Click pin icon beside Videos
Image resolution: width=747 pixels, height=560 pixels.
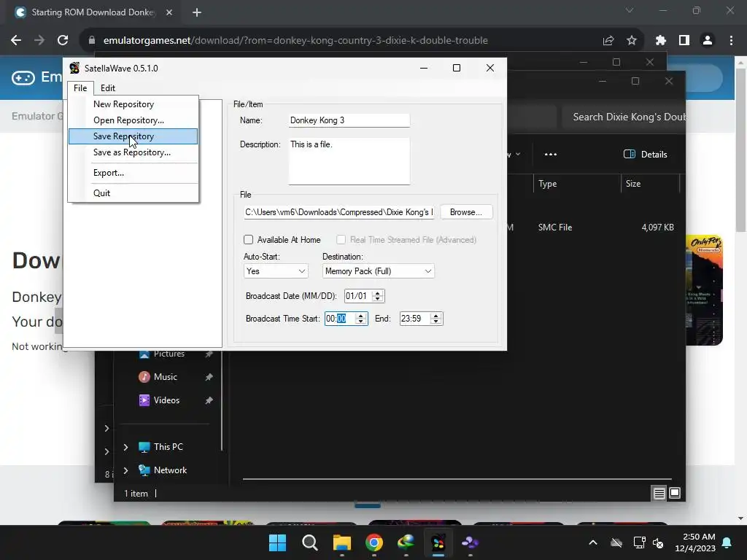209,400
